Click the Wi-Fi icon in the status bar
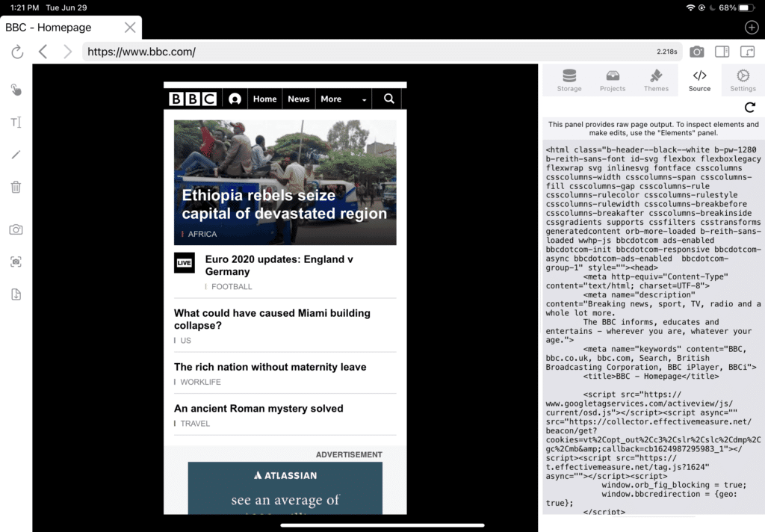765x532 pixels. (690, 7)
